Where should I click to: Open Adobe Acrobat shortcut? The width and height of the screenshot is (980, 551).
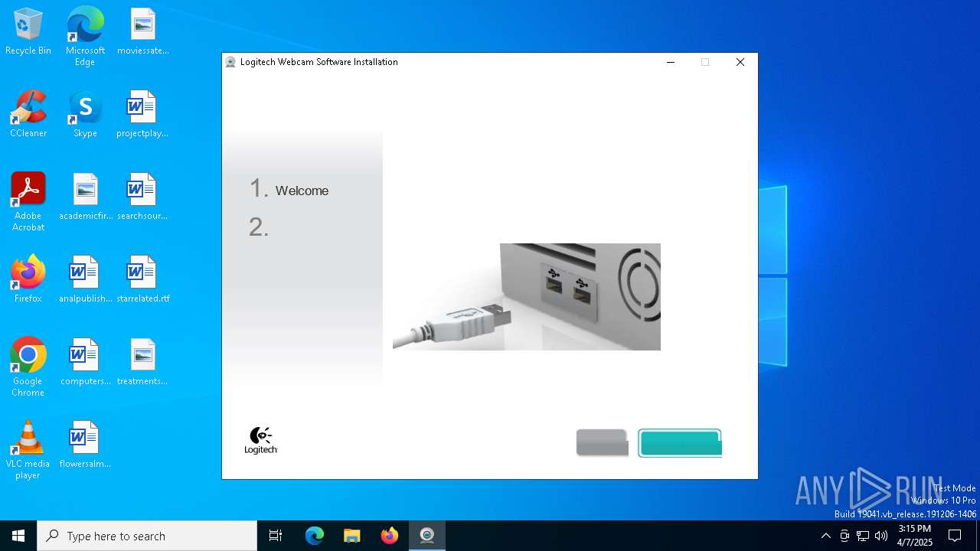tap(28, 202)
